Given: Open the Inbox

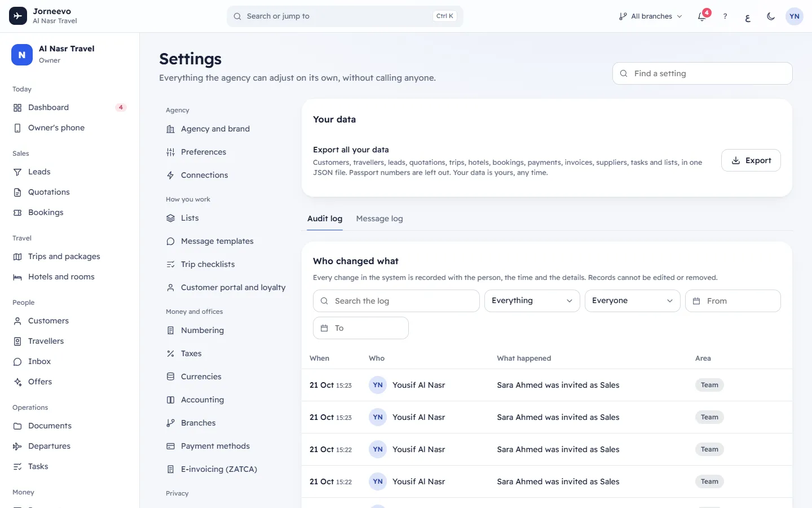Looking at the screenshot, I should click(70, 361).
